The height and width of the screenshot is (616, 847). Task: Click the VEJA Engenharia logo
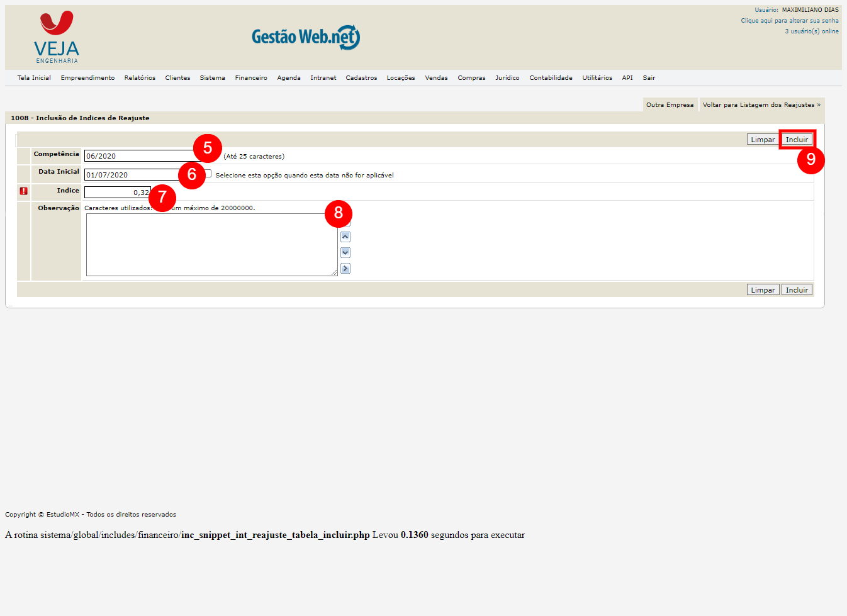pos(57,38)
